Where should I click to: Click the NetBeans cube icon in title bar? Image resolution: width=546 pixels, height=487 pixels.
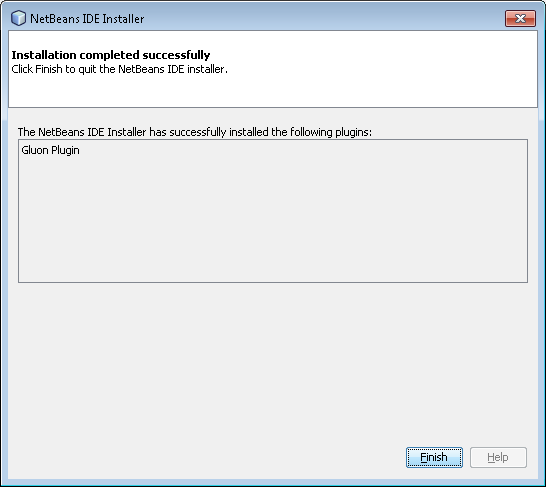[18, 18]
